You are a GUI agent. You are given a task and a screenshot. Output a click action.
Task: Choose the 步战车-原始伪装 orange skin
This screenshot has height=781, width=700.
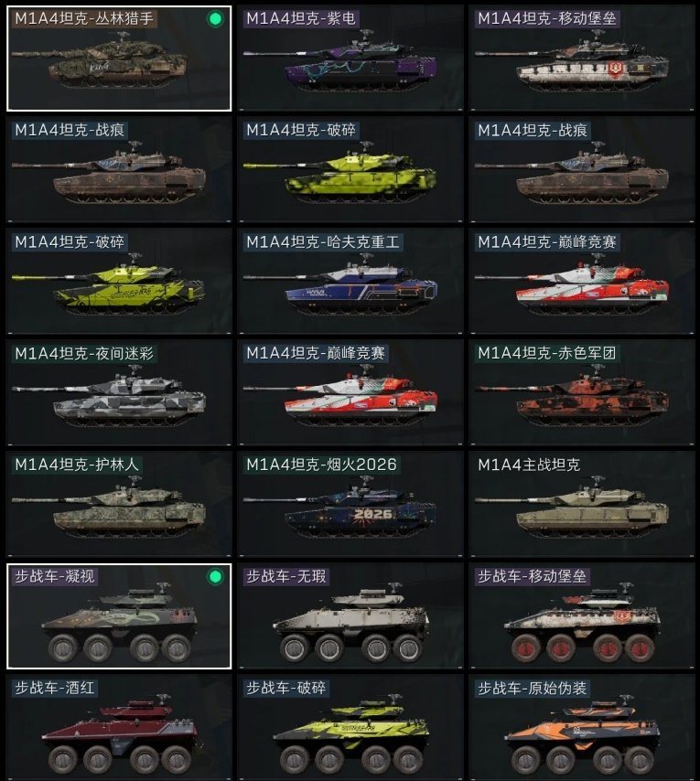(581, 728)
